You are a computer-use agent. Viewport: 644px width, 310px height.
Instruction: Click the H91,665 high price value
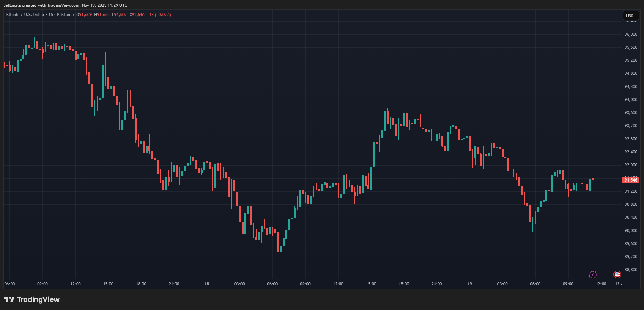(102, 15)
